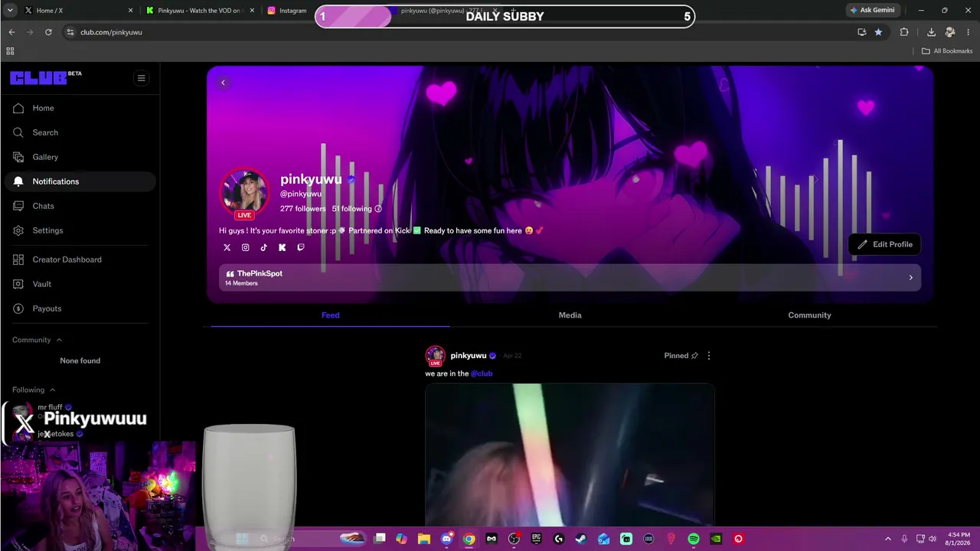Click the Chrome icon in the taskbar
This screenshot has height=551, width=980.
[x=469, y=539]
